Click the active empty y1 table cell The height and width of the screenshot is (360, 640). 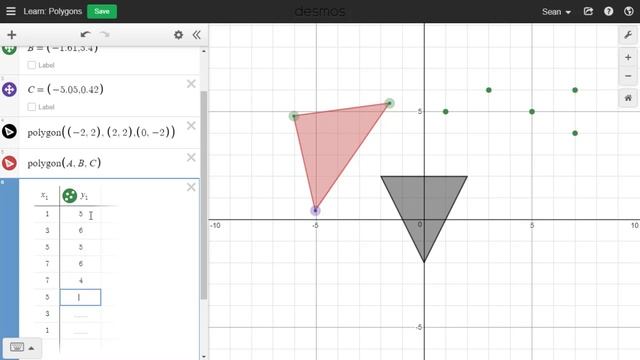pos(80,297)
